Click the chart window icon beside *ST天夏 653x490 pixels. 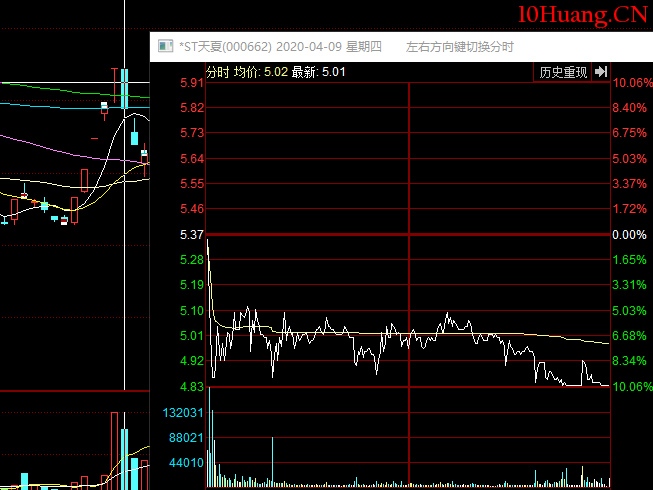tap(165, 46)
